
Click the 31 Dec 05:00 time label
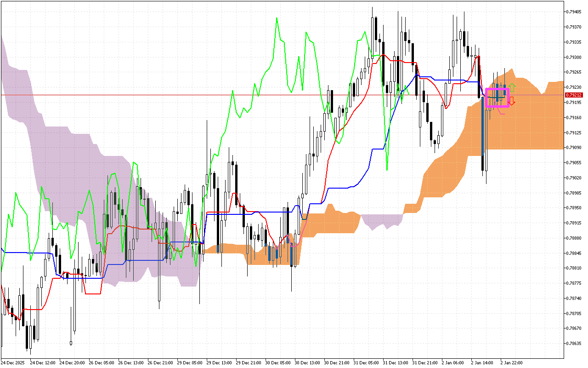pos(366,362)
